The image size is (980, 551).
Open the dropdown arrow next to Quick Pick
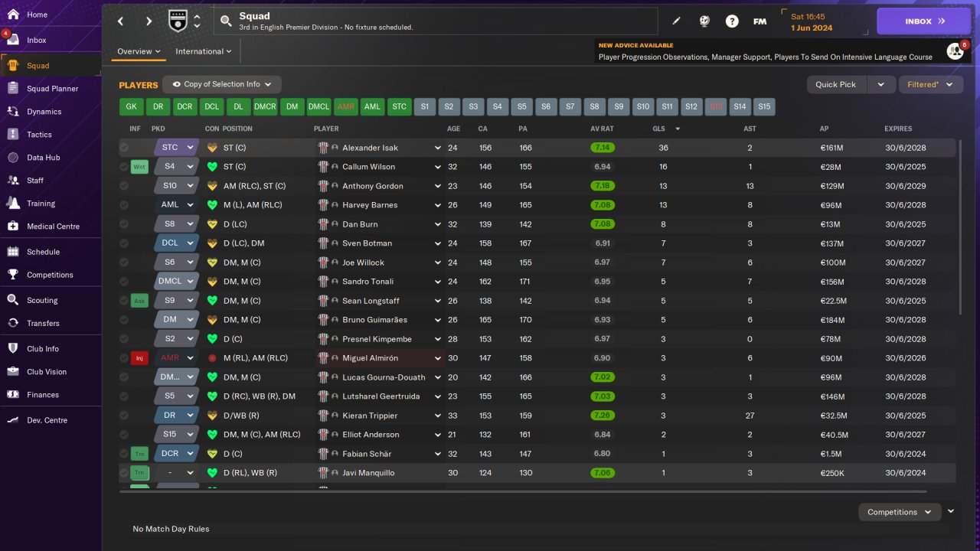pyautogui.click(x=881, y=84)
